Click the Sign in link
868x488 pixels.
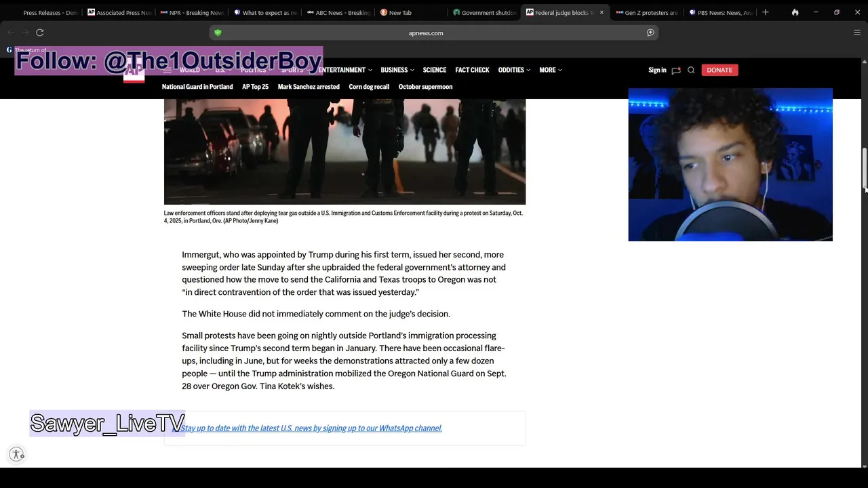657,70
